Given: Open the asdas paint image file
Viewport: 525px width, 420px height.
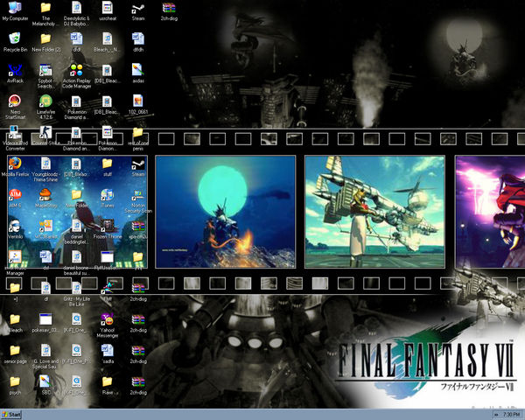Looking at the screenshot, I should (x=138, y=73).
